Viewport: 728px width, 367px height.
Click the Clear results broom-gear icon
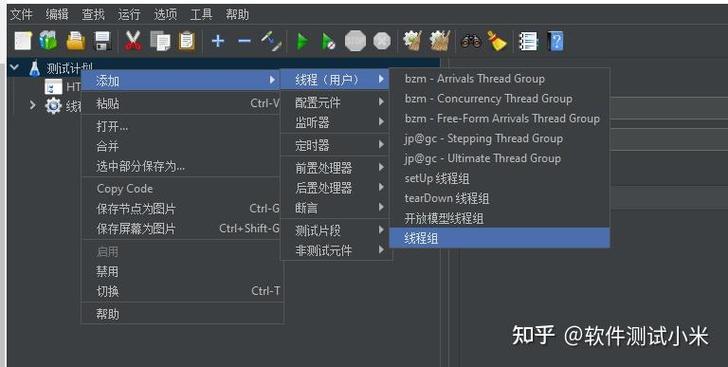412,41
